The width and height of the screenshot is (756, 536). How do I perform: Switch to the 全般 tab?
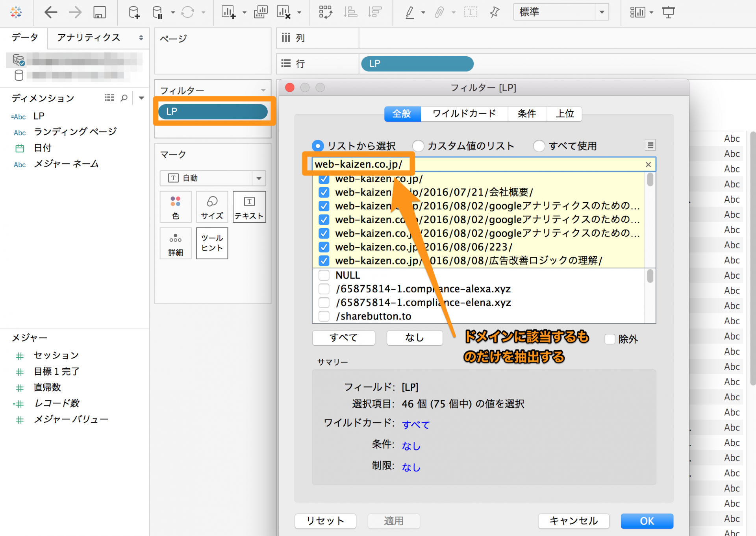(x=402, y=114)
